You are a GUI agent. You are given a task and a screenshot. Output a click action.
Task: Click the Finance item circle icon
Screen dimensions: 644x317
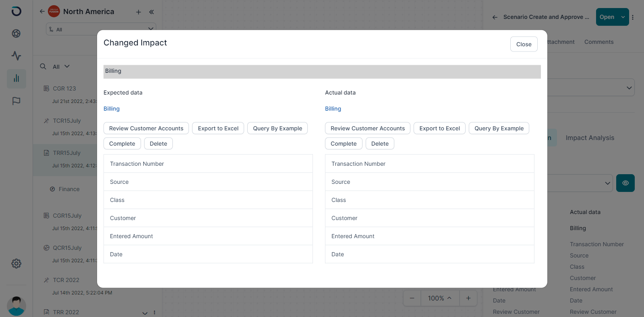(52, 189)
